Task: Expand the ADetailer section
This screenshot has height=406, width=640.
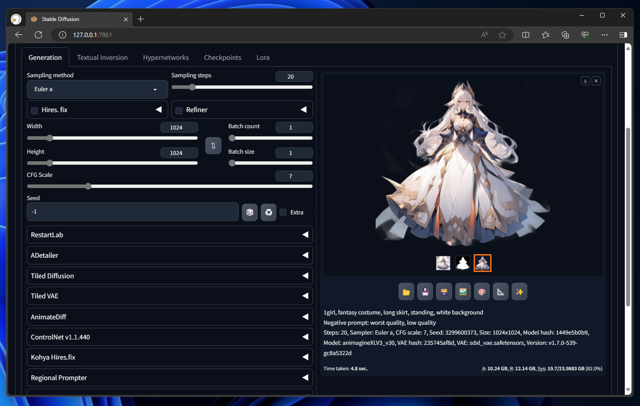Action: tap(169, 255)
